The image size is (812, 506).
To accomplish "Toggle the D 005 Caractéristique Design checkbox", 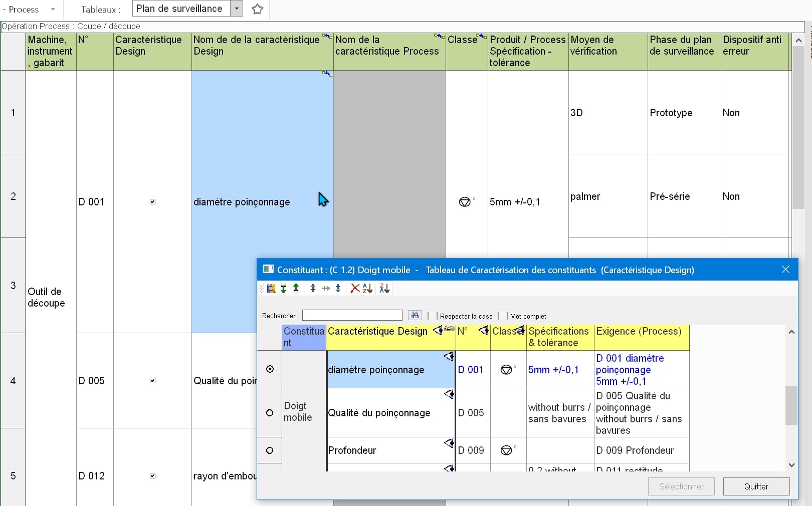I will point(153,381).
